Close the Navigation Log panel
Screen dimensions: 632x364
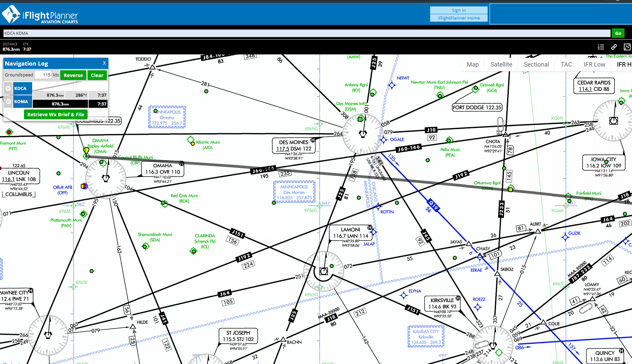click(x=104, y=63)
